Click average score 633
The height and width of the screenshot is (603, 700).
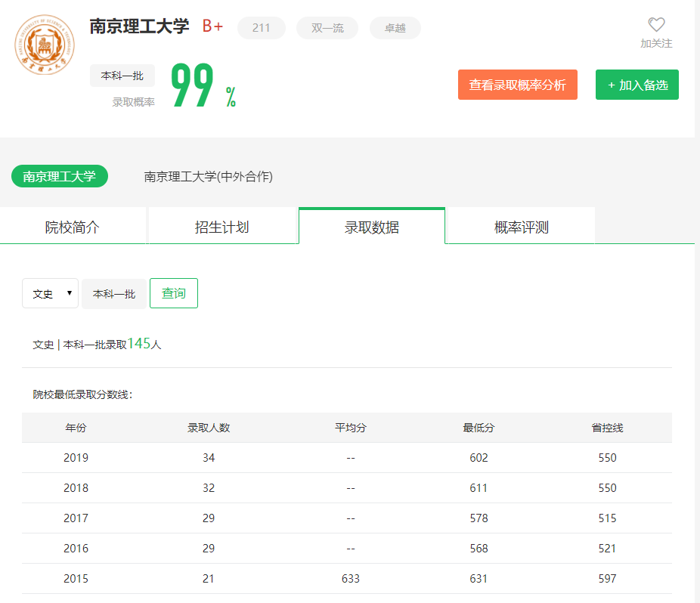coord(351,579)
